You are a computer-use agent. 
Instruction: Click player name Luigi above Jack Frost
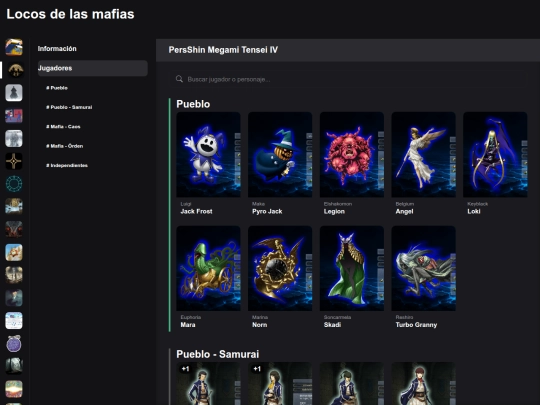tap(186, 204)
